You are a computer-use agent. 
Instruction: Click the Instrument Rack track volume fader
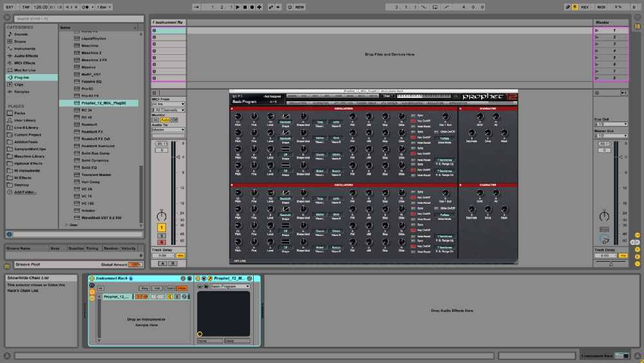click(178, 157)
